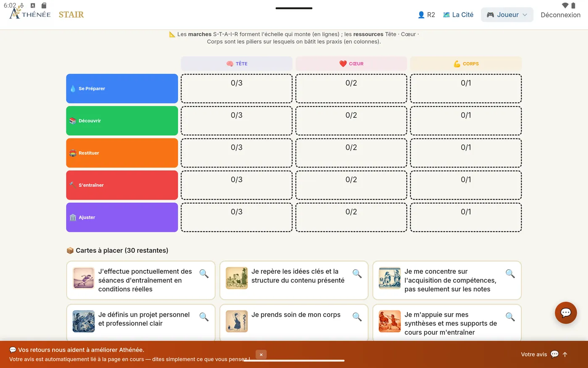The height and width of the screenshot is (368, 588).
Task: Click the Se Préparer Cœur drop zone
Action: (x=352, y=88)
